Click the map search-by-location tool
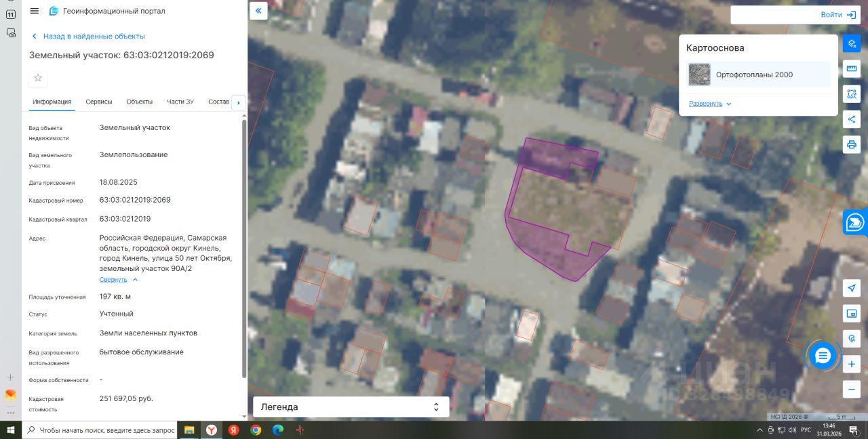The width and height of the screenshot is (868, 439). tap(852, 338)
